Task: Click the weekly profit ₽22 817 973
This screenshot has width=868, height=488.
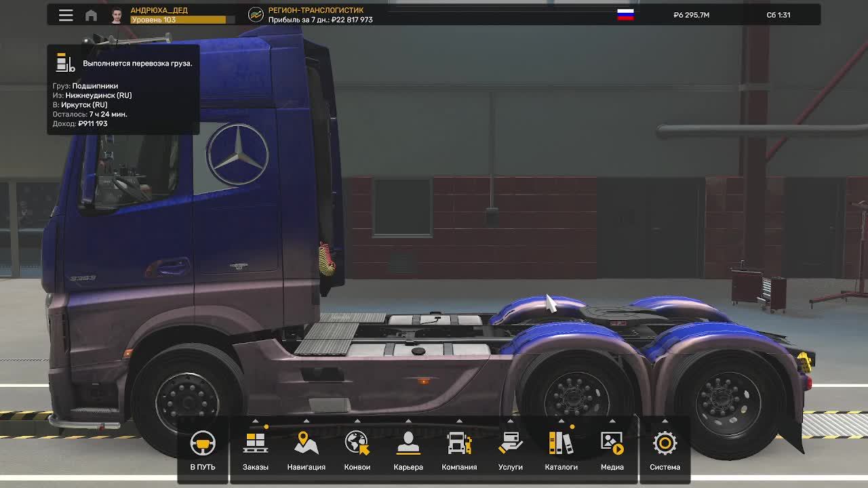Action: tap(352, 20)
